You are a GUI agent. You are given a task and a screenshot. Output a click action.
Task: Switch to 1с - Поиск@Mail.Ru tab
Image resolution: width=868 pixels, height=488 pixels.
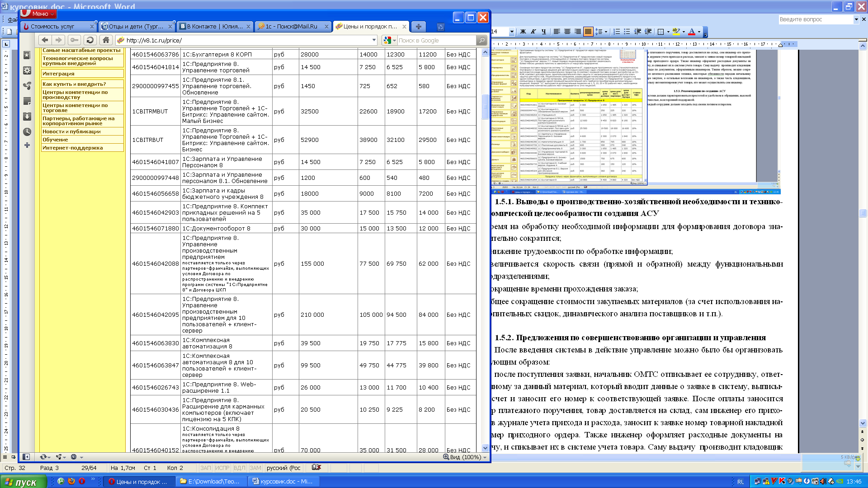293,27
